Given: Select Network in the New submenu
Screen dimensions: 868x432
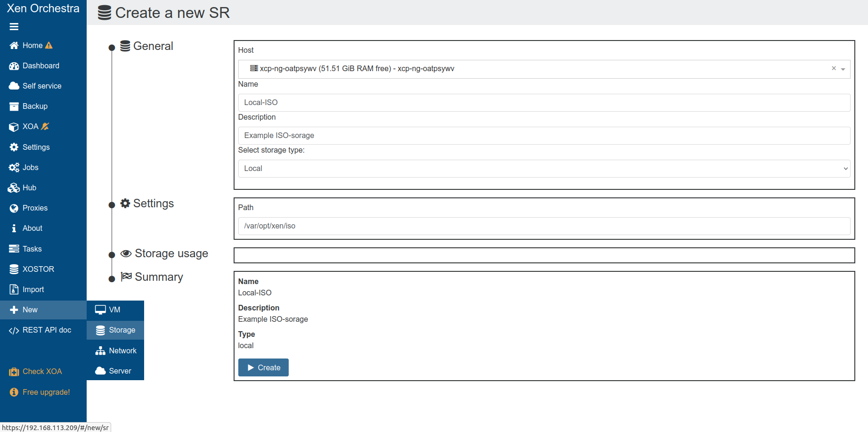Looking at the screenshot, I should tap(115, 351).
